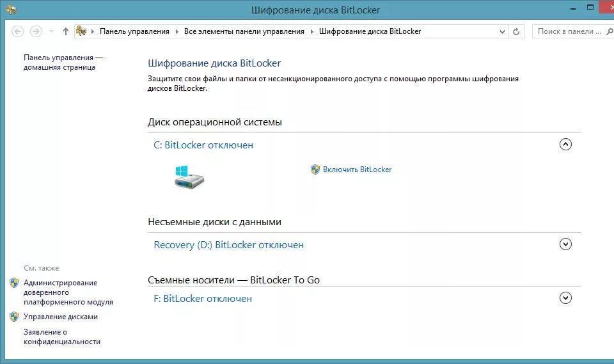Image resolution: width=614 pixels, height=364 pixels.
Task: Click the shield icon beside 'Включить BitLocker'
Action: click(x=315, y=170)
